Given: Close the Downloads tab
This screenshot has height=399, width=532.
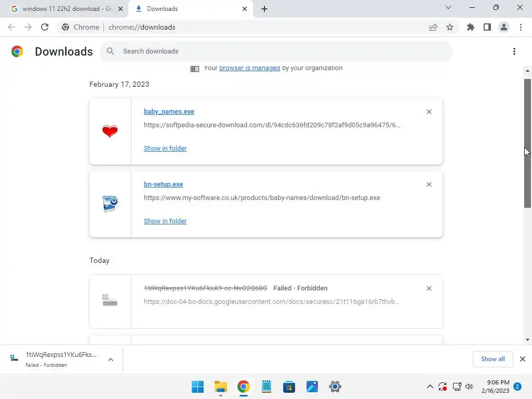Looking at the screenshot, I should 245,9.
